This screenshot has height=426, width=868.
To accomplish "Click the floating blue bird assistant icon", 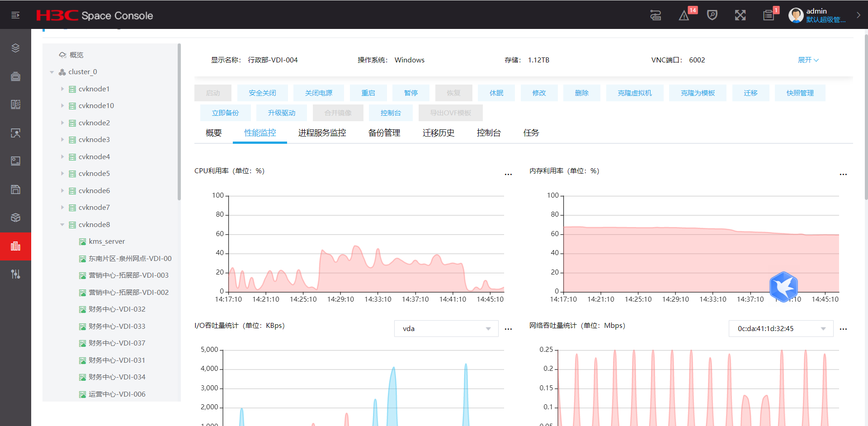I will tap(783, 287).
